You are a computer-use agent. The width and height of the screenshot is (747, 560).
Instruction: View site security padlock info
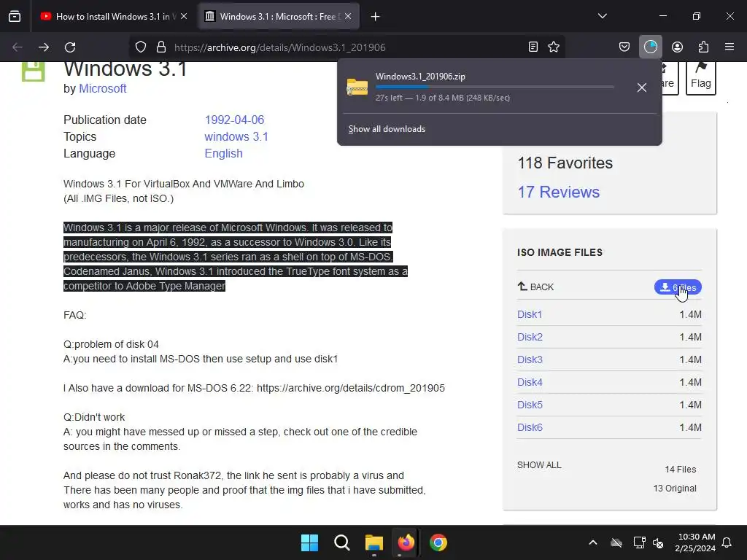tap(161, 47)
